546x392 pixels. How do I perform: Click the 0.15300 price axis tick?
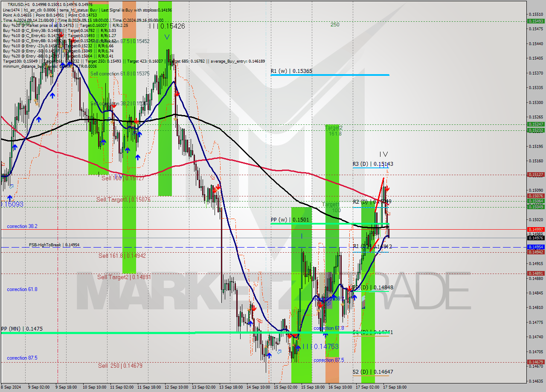(x=536, y=102)
